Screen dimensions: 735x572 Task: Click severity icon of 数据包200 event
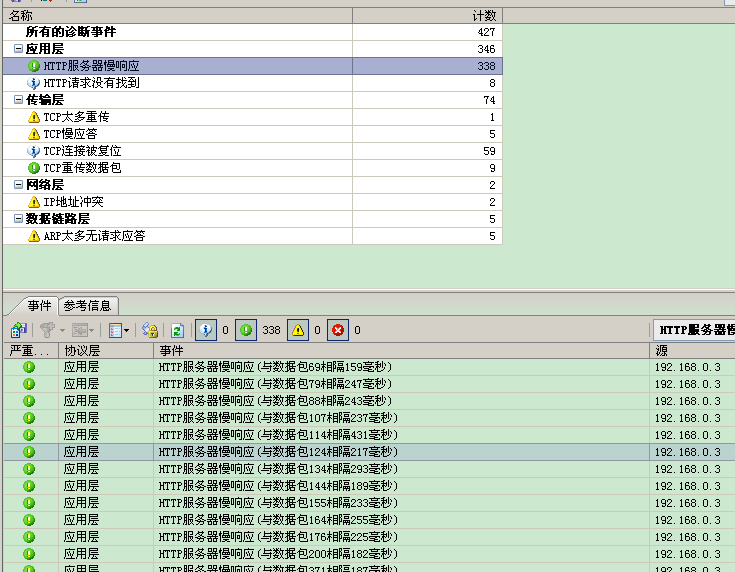(x=29, y=554)
